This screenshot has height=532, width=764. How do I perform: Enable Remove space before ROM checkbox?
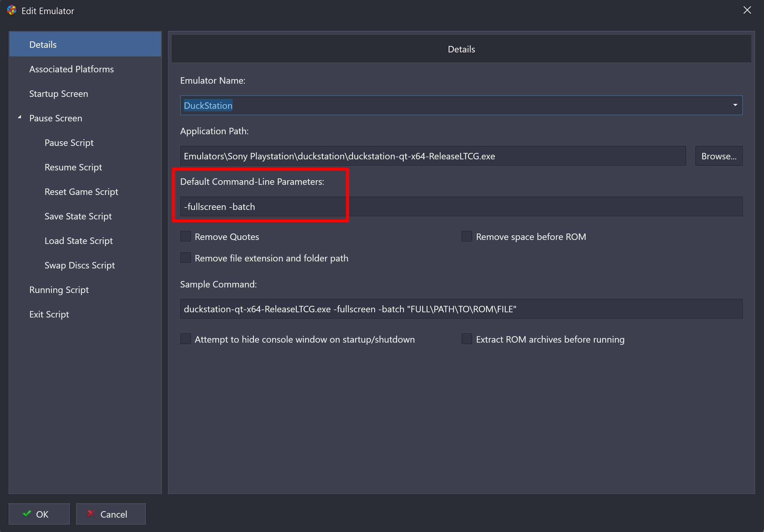(x=466, y=237)
